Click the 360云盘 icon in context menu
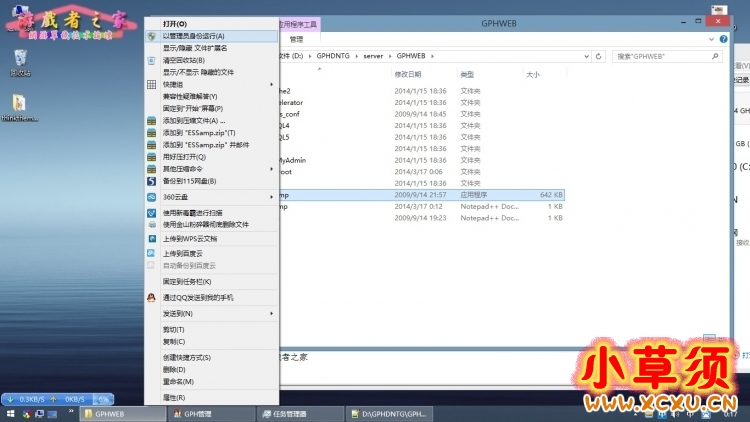750x422 pixels. point(151,197)
